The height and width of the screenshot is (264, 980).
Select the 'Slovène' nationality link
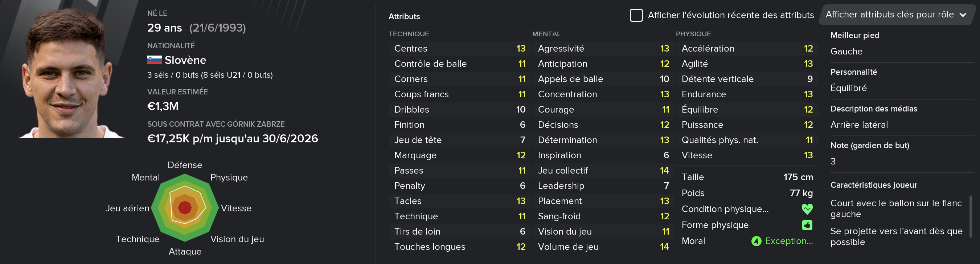(185, 60)
